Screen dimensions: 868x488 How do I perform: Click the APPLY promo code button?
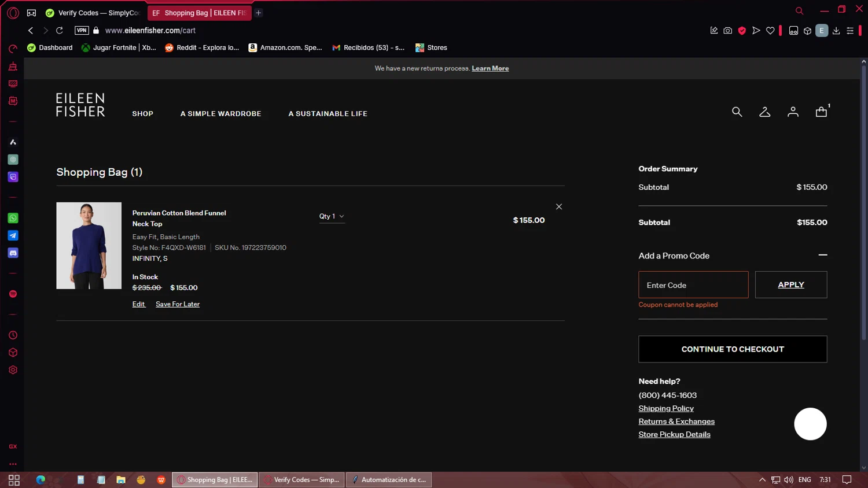pyautogui.click(x=791, y=285)
